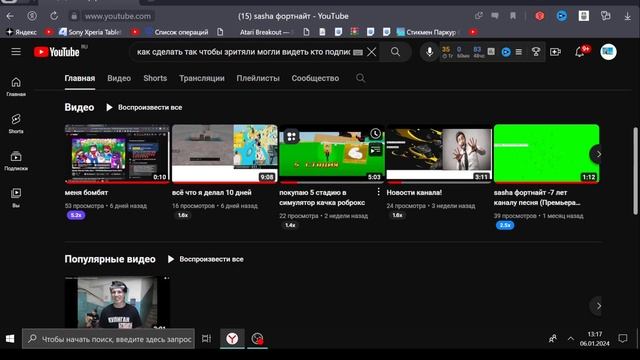
Task: Click the Windows taskbar search box
Action: [109, 339]
